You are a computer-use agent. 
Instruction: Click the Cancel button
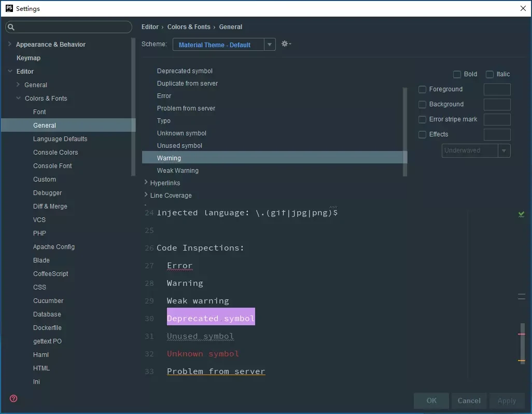point(469,401)
